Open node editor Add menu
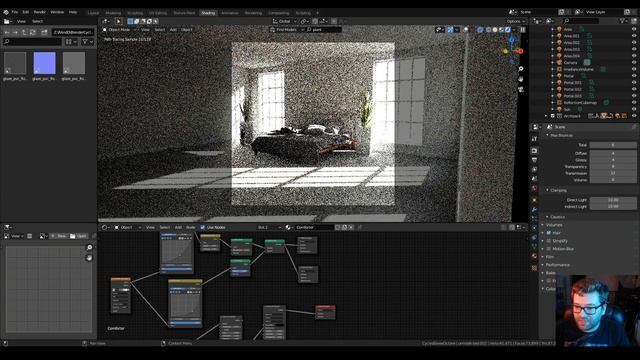Viewport: 640px width, 360px height. point(178,227)
